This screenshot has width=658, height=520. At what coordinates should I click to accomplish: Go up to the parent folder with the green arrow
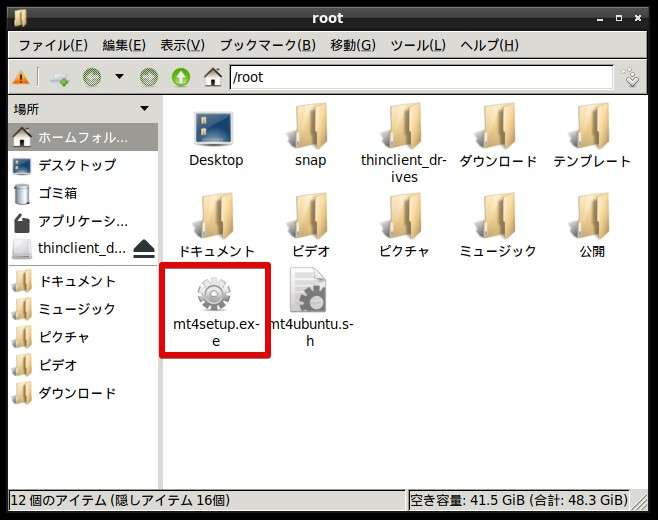[x=181, y=78]
